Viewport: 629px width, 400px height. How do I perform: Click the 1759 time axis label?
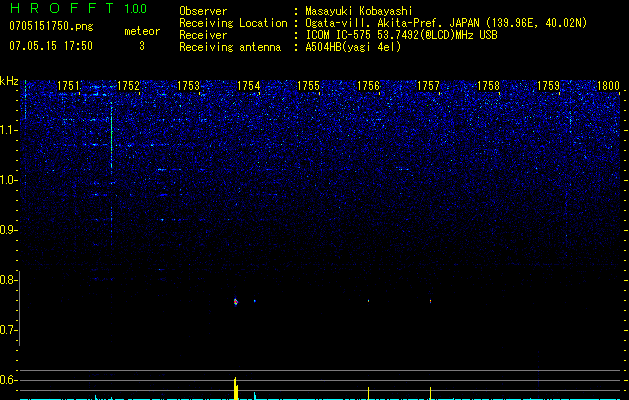click(x=548, y=86)
